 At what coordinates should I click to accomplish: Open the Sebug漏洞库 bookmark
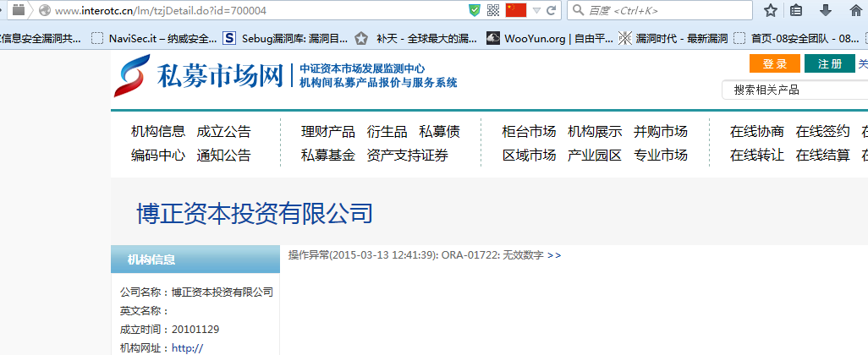tap(285, 38)
